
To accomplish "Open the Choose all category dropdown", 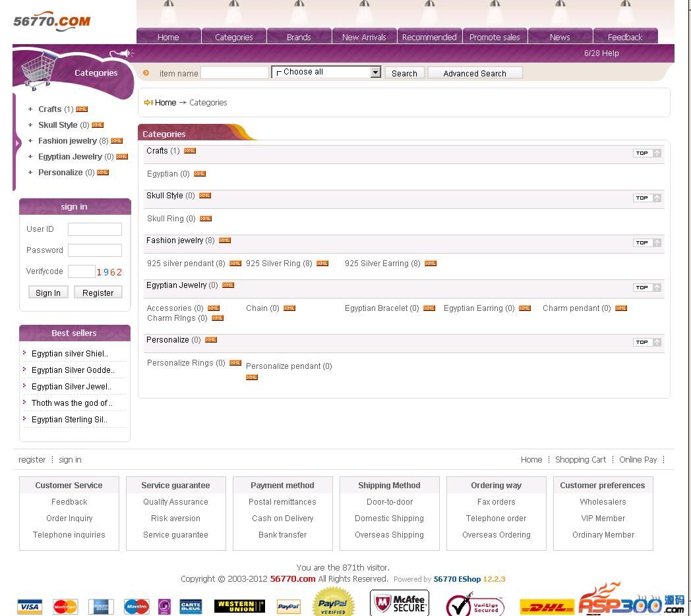I will [326, 72].
